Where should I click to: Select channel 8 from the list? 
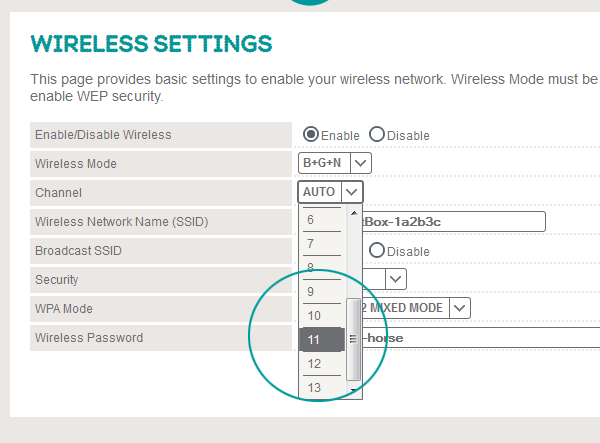point(322,267)
